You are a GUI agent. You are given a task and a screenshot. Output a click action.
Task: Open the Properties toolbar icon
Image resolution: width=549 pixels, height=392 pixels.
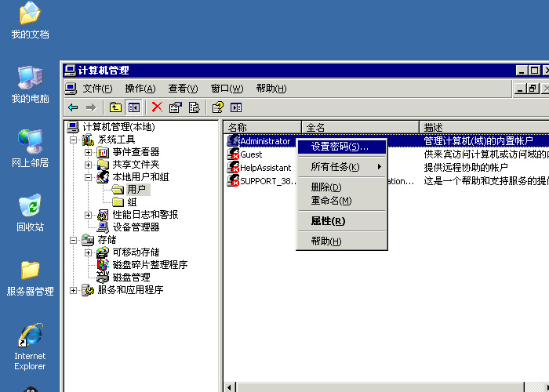[x=176, y=107]
